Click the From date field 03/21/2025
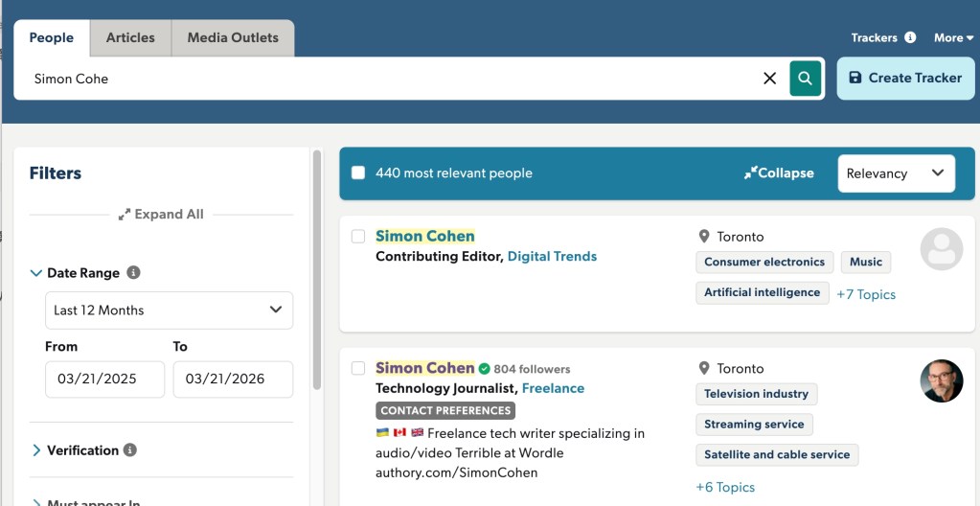Screen dimensions: 980x506 coord(105,379)
